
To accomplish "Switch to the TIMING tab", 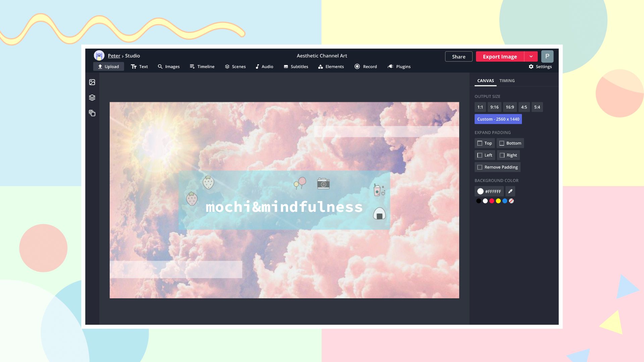I will (507, 80).
